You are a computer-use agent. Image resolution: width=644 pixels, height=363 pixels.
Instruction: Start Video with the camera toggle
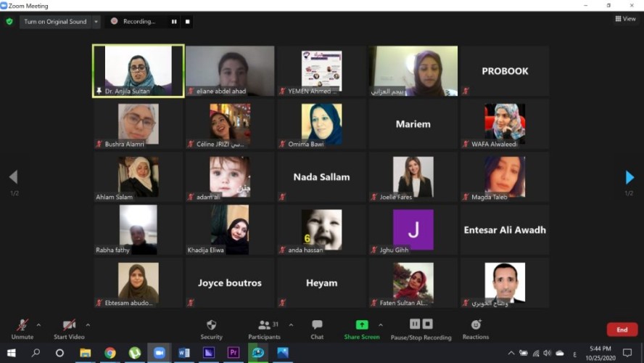(x=69, y=328)
